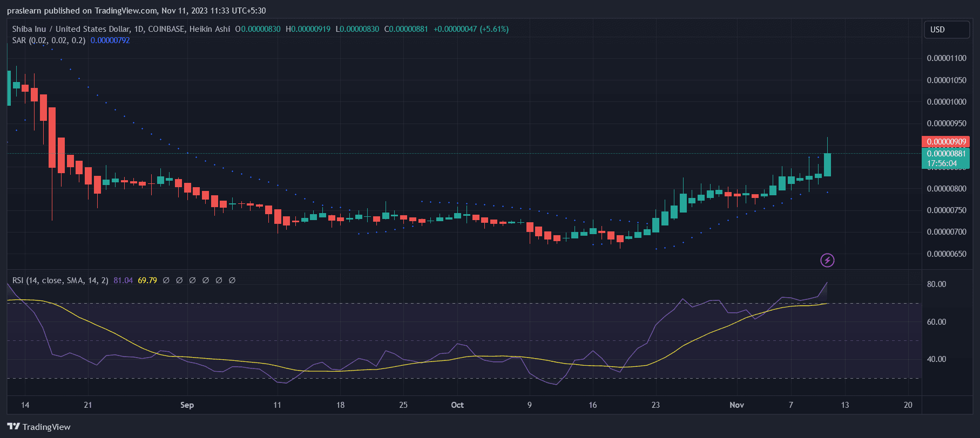The image size is (980, 438).
Task: Click the praslearn published on TradingView.com text
Action: (x=136, y=11)
